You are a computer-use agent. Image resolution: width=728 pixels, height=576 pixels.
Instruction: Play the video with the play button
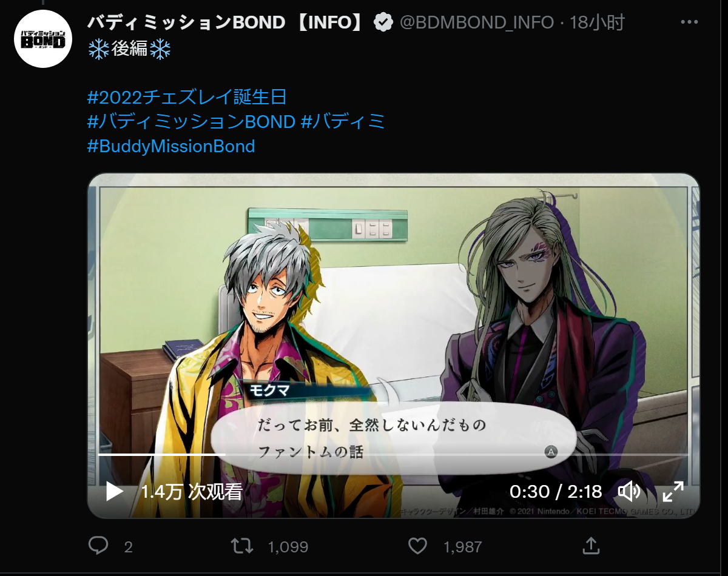115,491
